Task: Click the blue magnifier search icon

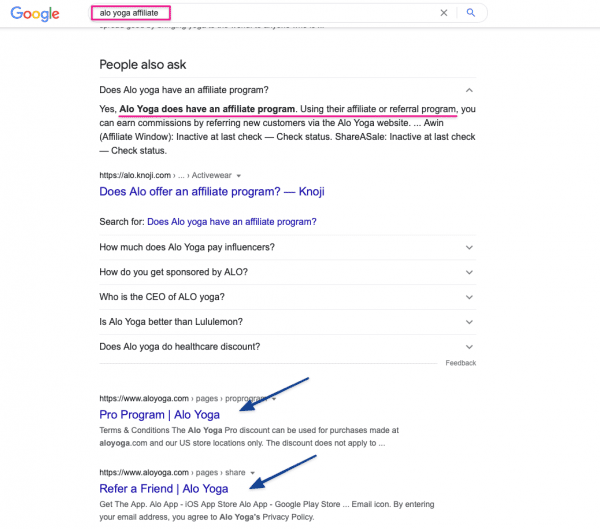Action: coord(471,13)
